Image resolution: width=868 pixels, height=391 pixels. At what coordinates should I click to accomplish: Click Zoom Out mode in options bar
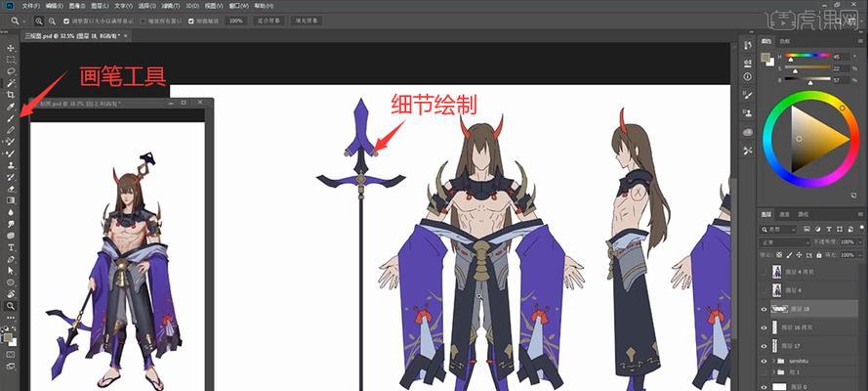[52, 22]
